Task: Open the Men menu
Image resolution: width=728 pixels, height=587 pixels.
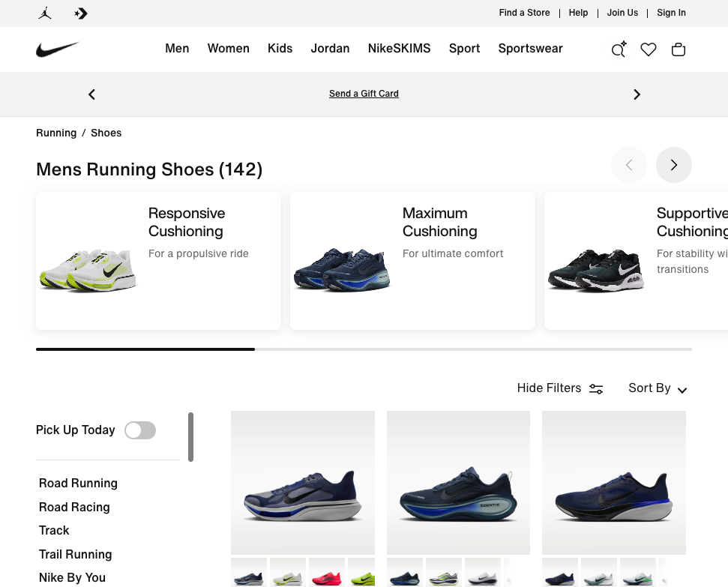Action: click(x=177, y=48)
